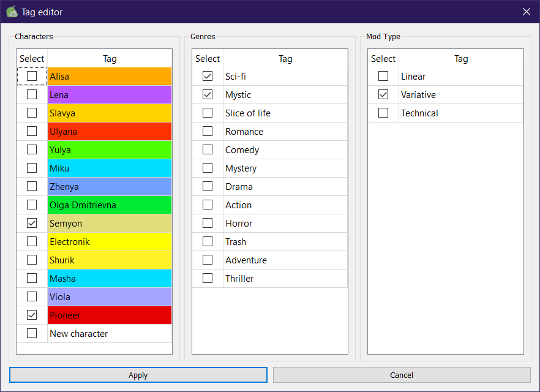Check the Slice of life checkbox
This screenshot has width=540, height=392.
[208, 113]
